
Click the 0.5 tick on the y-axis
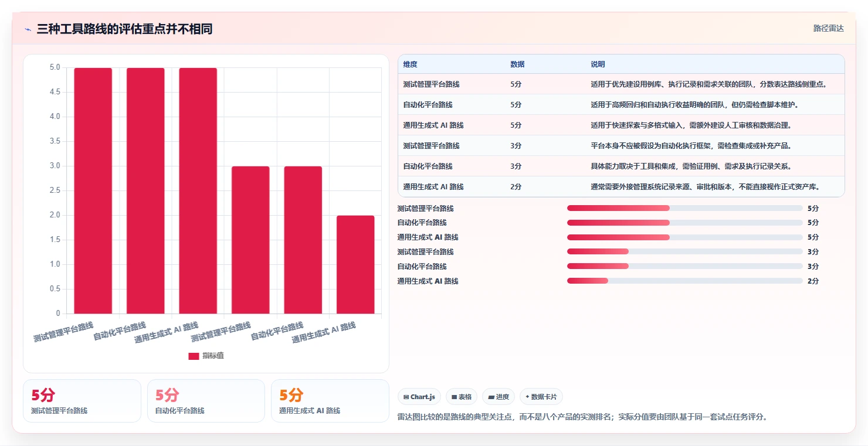click(x=55, y=289)
